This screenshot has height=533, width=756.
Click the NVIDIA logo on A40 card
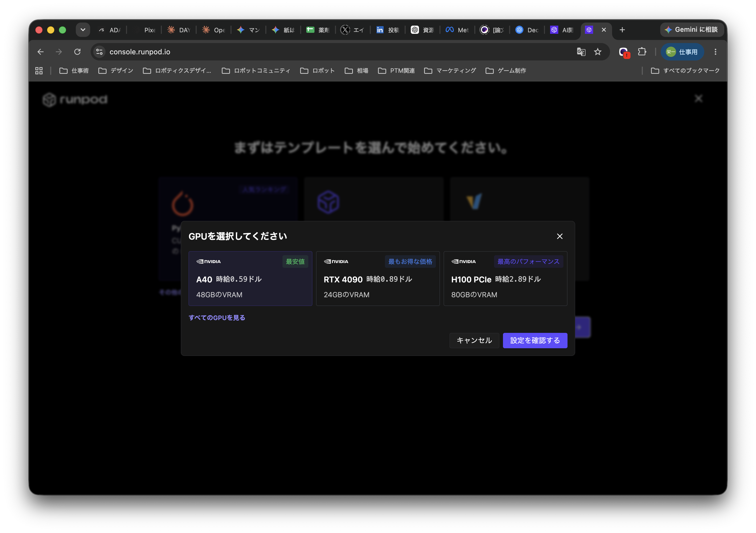point(208,262)
